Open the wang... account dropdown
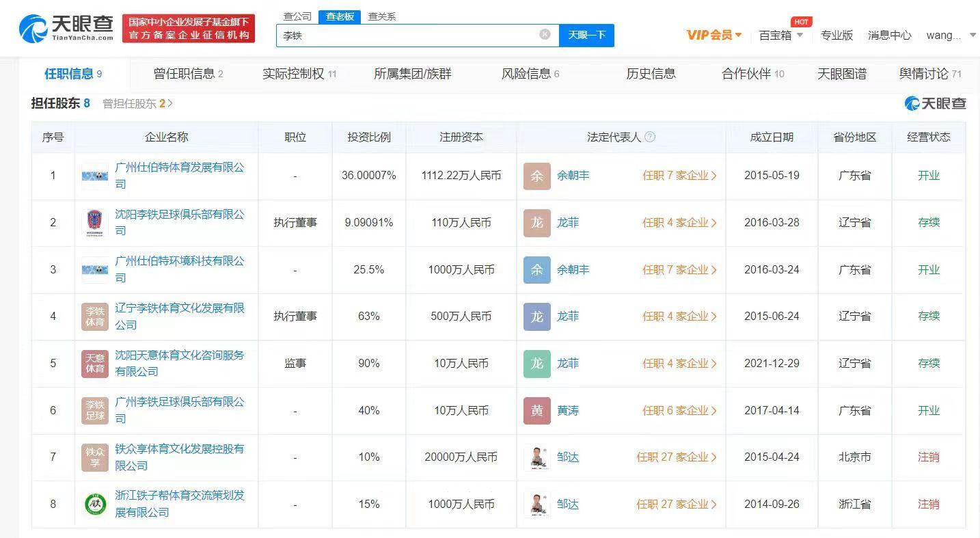Viewport: 980px width, 538px height. (951, 35)
